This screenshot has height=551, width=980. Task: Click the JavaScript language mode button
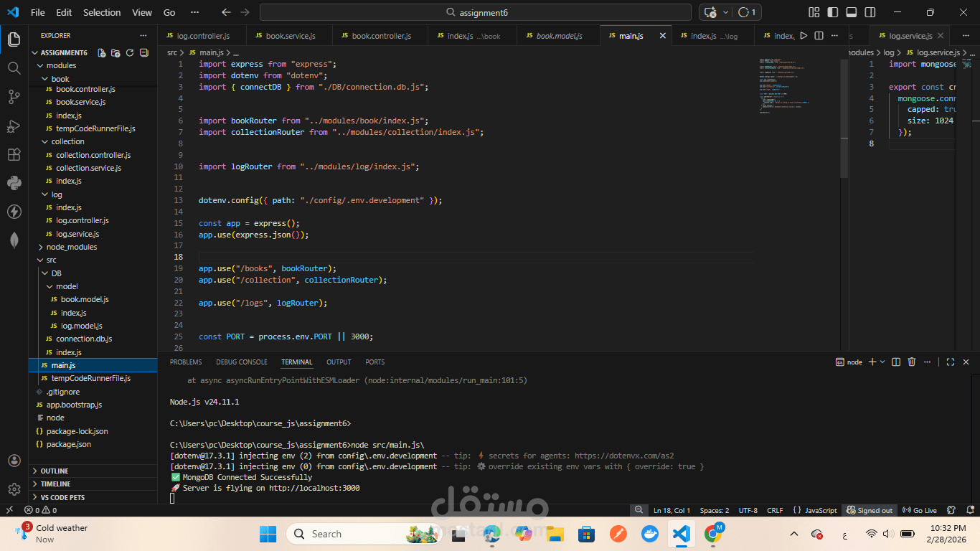coord(815,510)
